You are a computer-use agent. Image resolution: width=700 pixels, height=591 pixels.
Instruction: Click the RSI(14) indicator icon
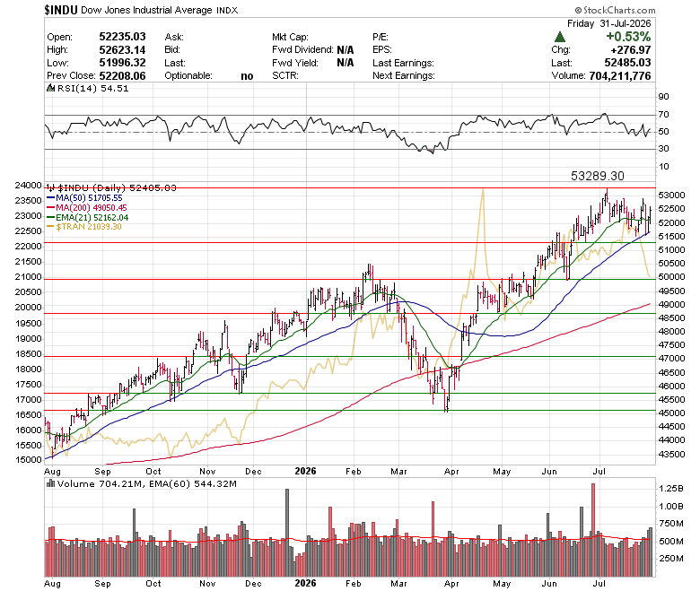point(51,88)
